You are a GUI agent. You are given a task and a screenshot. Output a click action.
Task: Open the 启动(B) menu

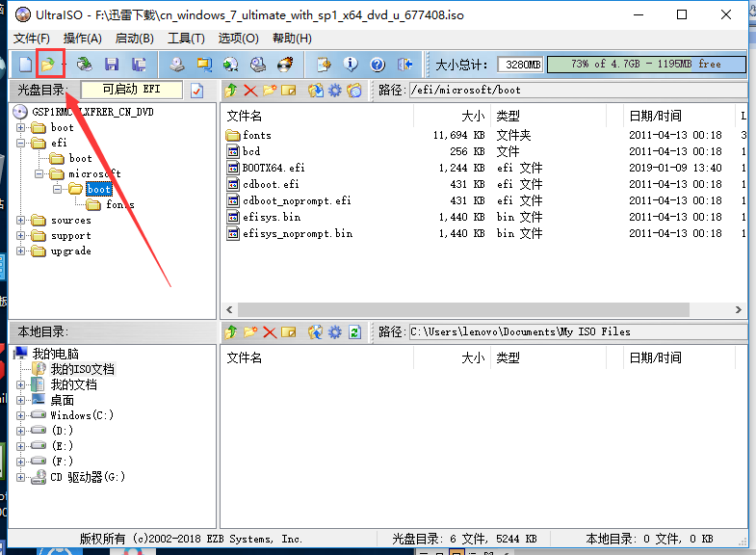coord(135,39)
